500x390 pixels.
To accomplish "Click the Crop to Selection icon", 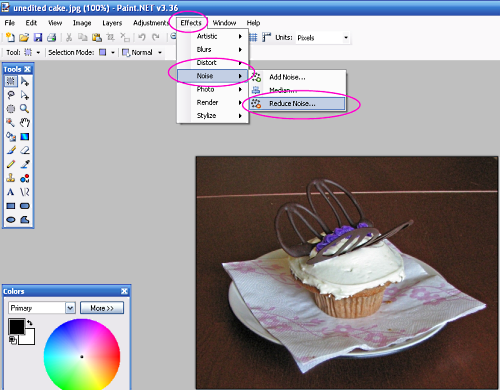I will coord(110,37).
